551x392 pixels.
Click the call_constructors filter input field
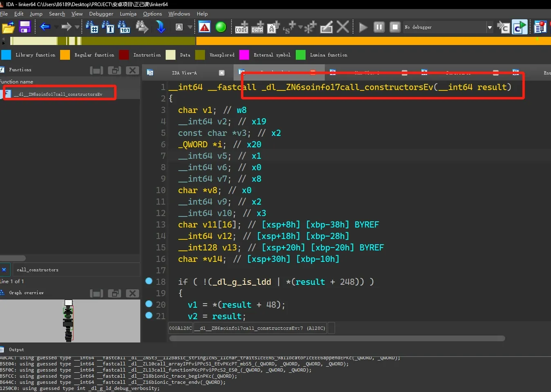pos(76,270)
